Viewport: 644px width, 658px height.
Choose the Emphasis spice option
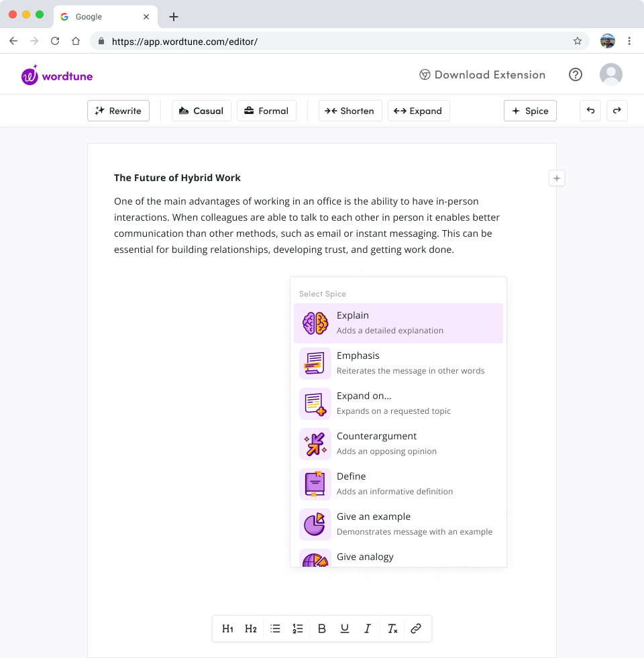[x=398, y=364]
